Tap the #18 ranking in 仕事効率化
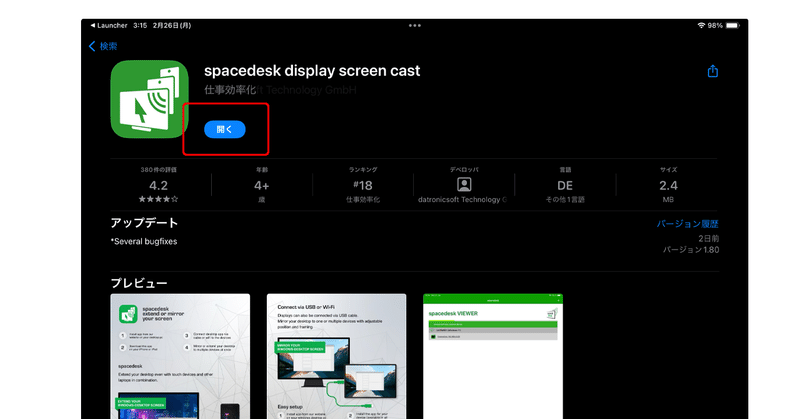Viewport: 800px width, 419px height. pos(363,185)
